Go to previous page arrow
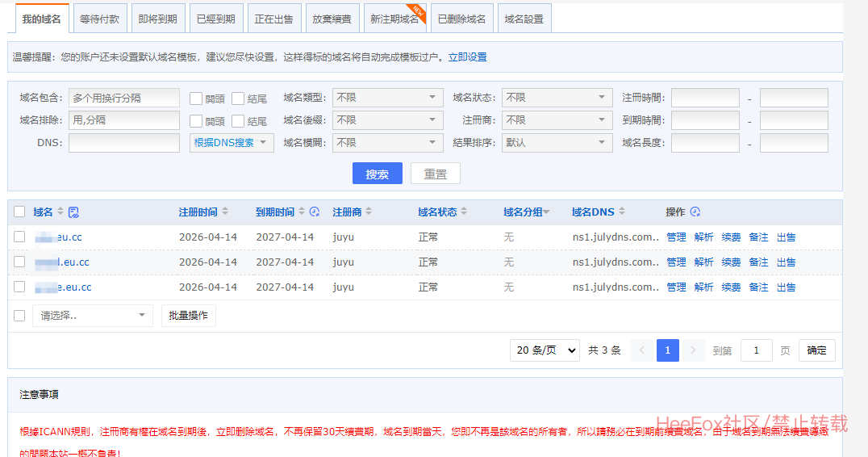The image size is (868, 457). point(642,350)
